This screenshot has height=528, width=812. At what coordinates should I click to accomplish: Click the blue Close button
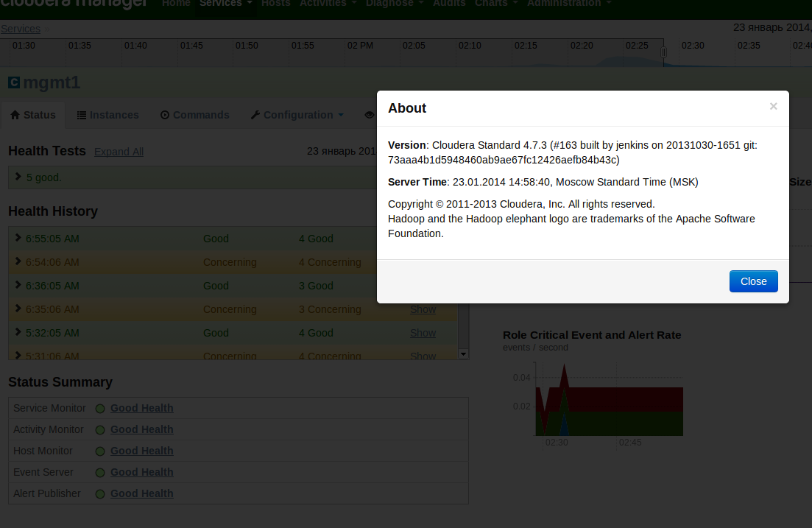[x=754, y=281]
